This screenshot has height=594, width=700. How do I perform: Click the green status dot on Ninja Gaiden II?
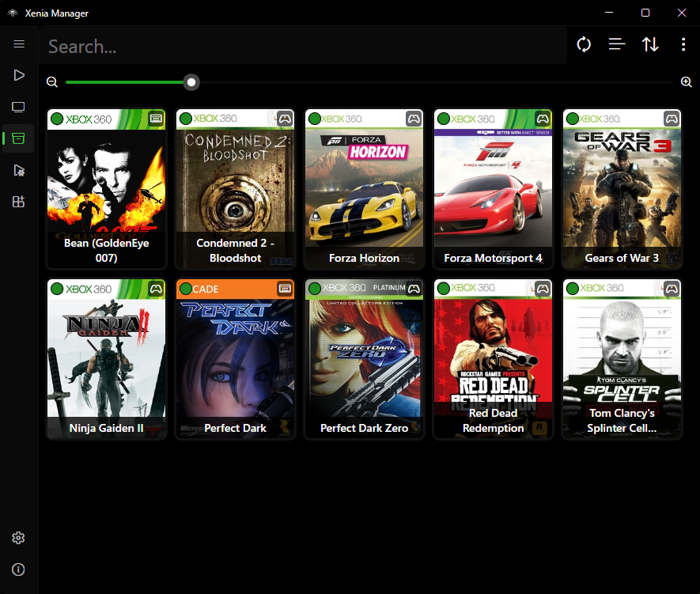pos(57,289)
